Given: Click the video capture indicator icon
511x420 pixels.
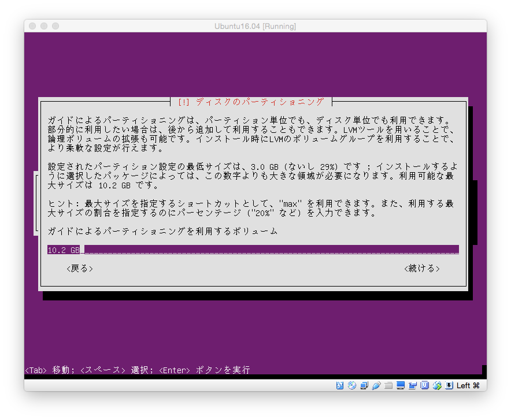Looking at the screenshot, I should [x=413, y=386].
